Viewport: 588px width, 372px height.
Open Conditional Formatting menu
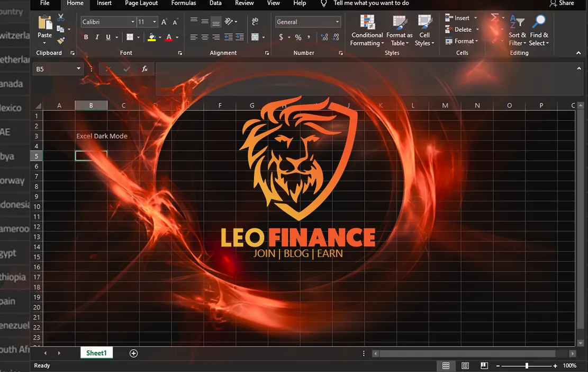tap(367, 30)
